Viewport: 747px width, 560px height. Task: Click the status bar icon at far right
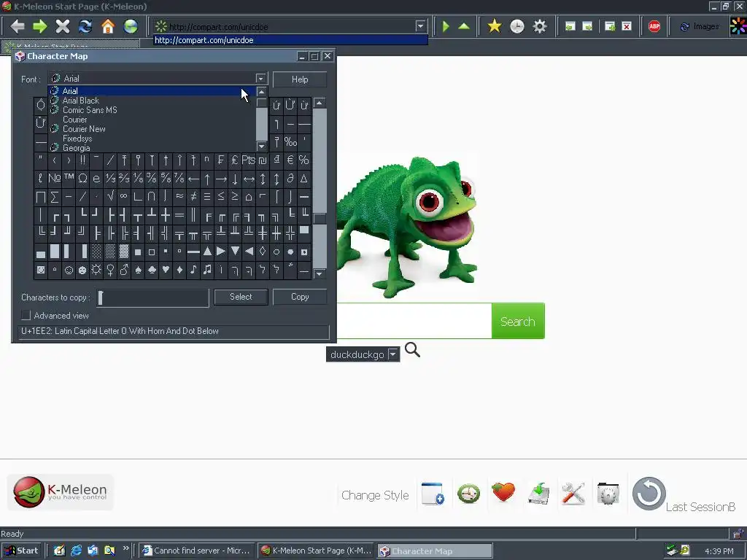pyautogui.click(x=739, y=533)
